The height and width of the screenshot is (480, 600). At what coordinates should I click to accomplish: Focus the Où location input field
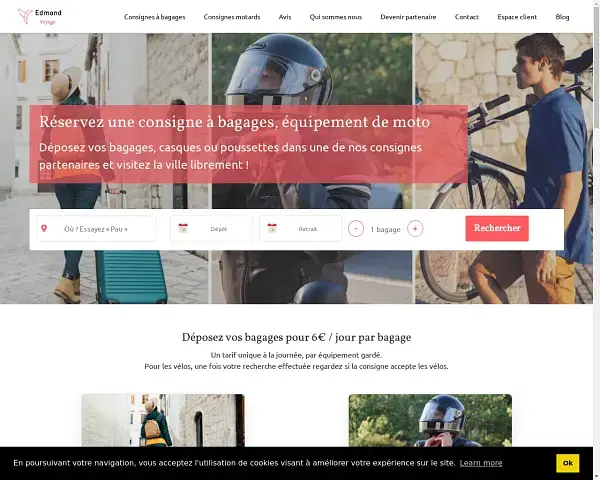pos(96,229)
